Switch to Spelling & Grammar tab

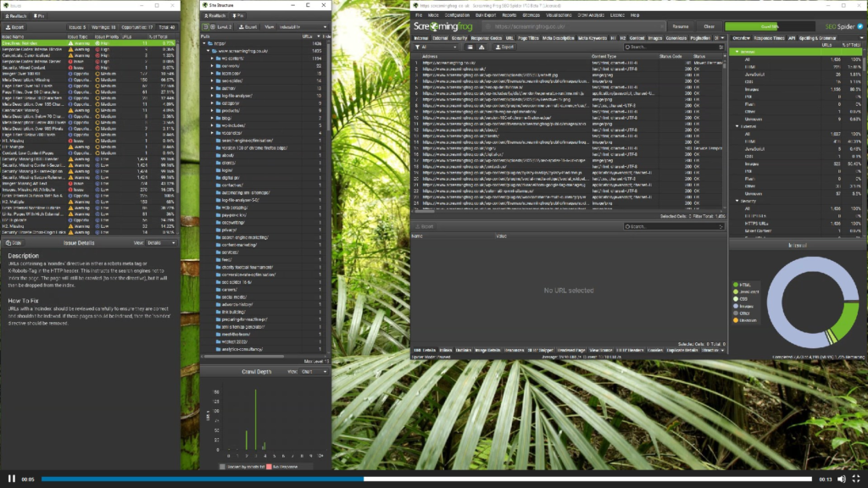pyautogui.click(x=818, y=38)
